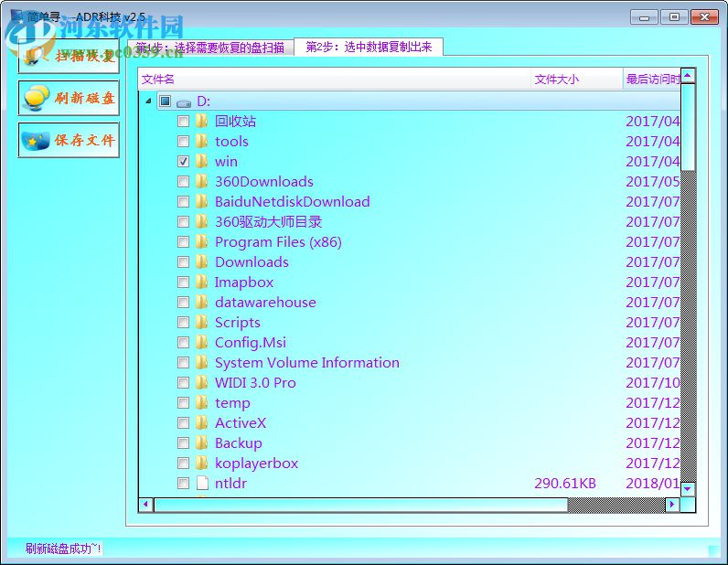This screenshot has height=565, width=728.
Task: Click the horizontal scrollbar left arrow
Action: click(x=146, y=504)
